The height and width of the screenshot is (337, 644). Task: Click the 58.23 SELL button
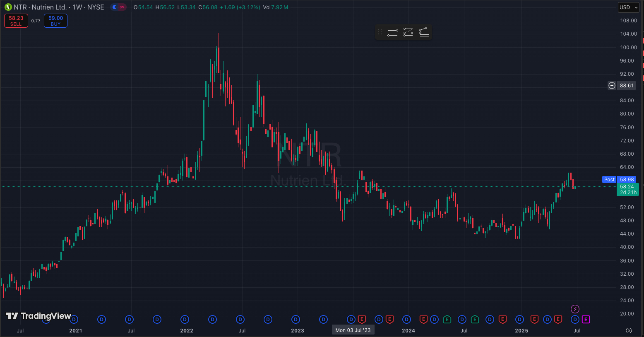pos(16,21)
